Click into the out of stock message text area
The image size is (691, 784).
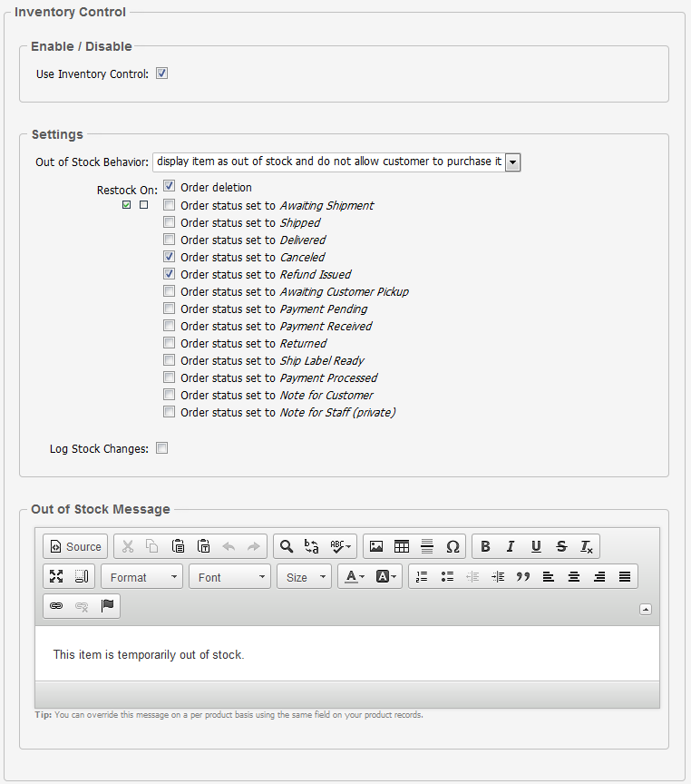point(346,654)
